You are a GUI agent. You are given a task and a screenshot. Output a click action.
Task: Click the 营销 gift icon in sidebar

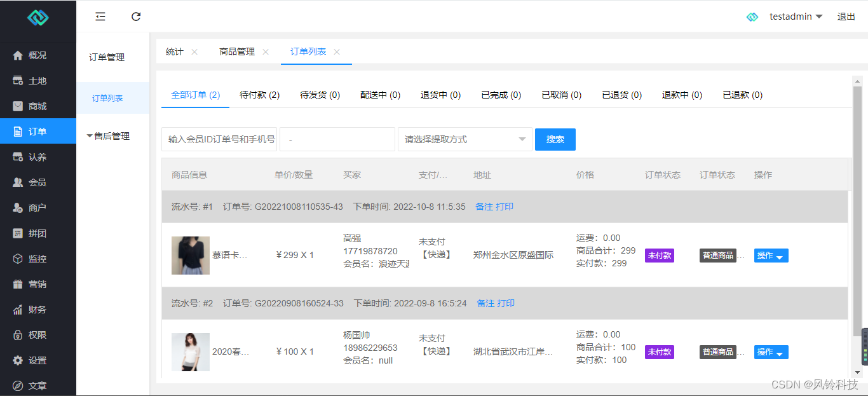coord(18,284)
